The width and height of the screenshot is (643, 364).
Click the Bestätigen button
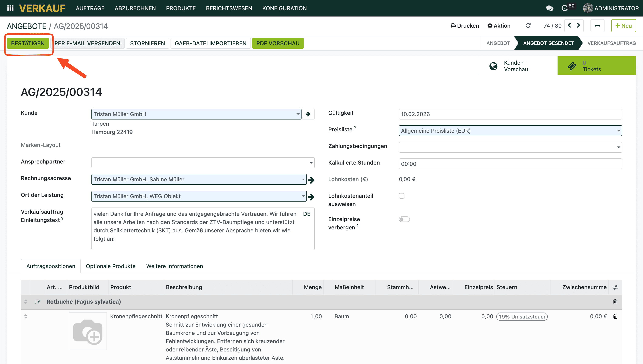tap(28, 43)
